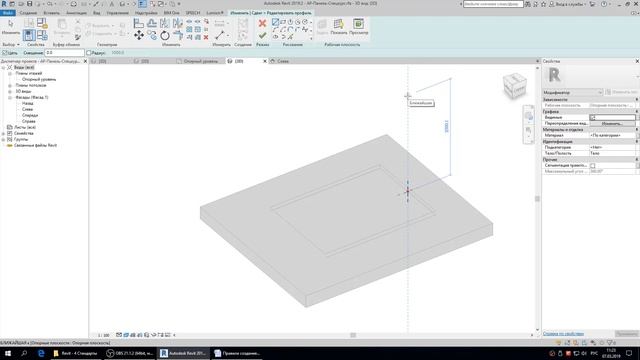Open the Create ribbon tab
This screenshot has width=640, height=360.
pos(28,13)
